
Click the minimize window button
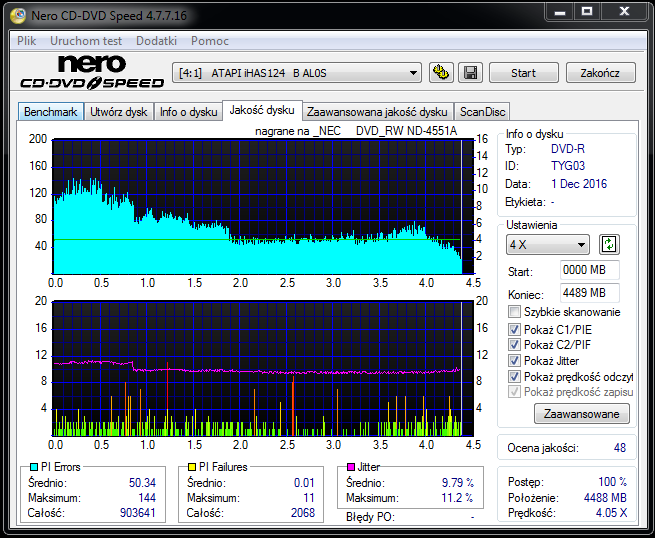[560, 12]
